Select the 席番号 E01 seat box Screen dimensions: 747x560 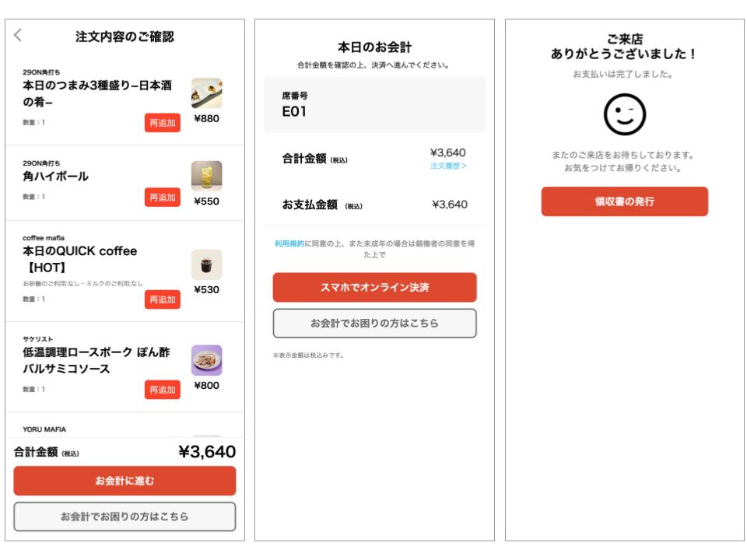[x=374, y=104]
